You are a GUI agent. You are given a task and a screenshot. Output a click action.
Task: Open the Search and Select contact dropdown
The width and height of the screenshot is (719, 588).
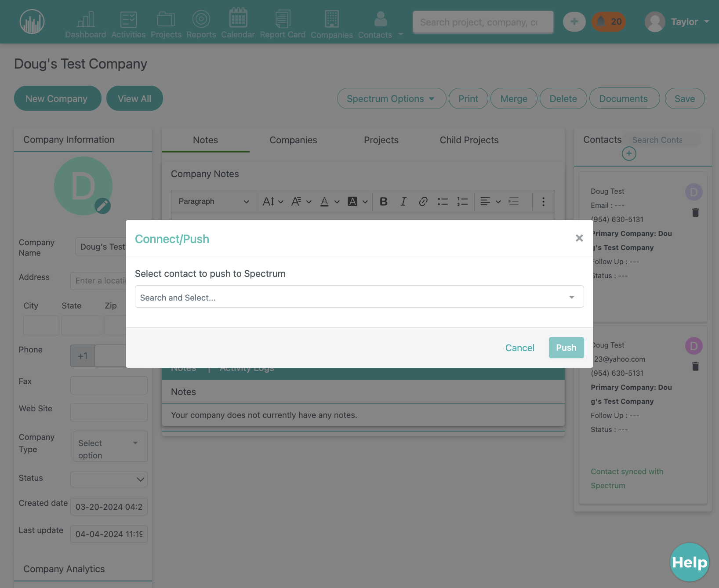(x=359, y=297)
